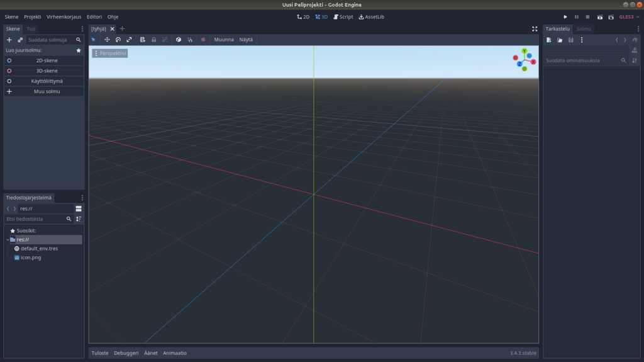The width and height of the screenshot is (644, 362).
Task: Toggle snap mode in viewport toolbar
Action: pos(190,40)
